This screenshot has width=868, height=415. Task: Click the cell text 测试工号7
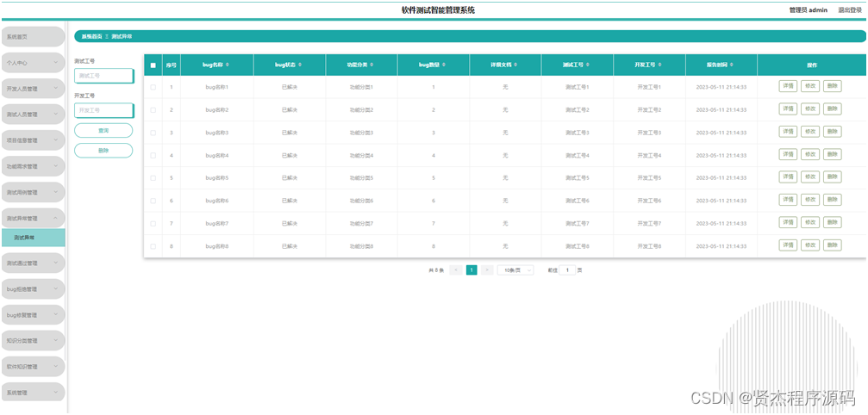578,223
